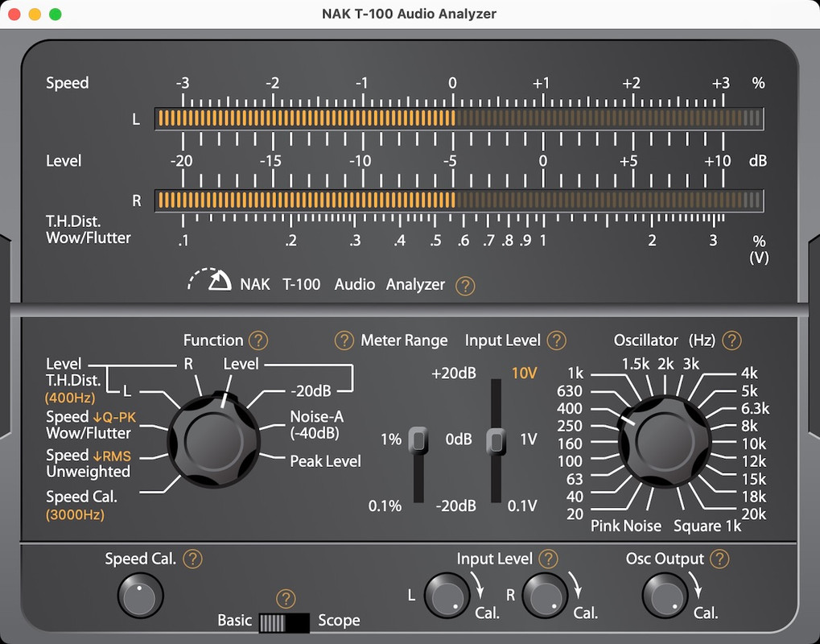The image size is (820, 644).
Task: Choose the 20 Hz oscillator setting
Action: point(575,514)
